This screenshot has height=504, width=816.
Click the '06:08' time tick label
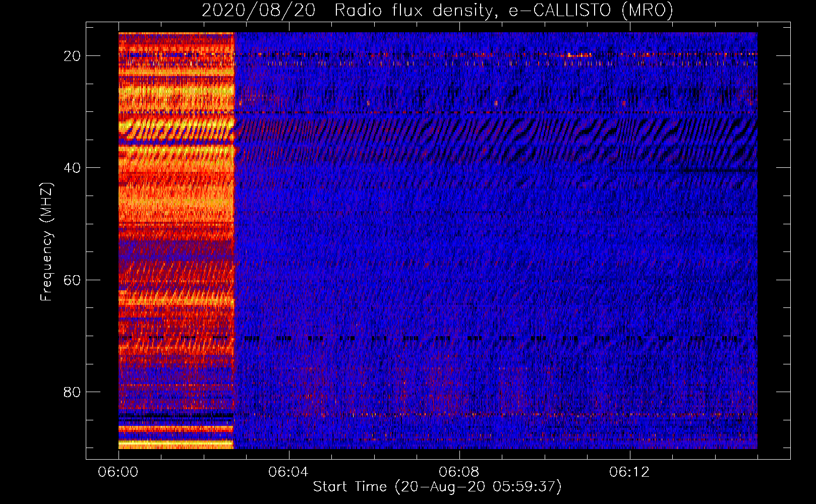[x=459, y=472]
